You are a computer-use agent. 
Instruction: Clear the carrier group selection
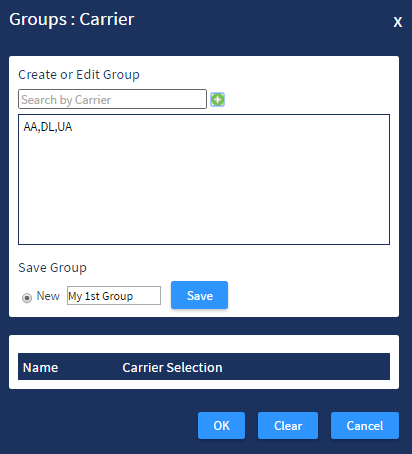(288, 425)
